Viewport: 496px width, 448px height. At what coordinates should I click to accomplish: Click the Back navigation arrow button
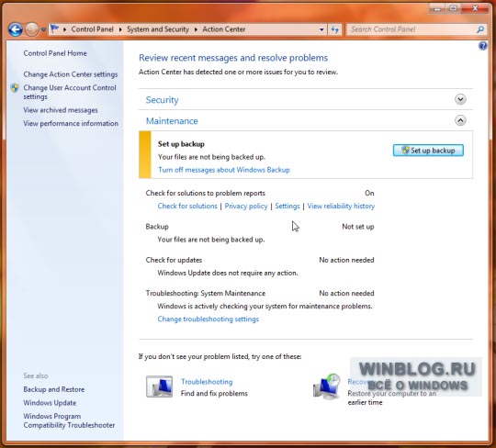16,29
